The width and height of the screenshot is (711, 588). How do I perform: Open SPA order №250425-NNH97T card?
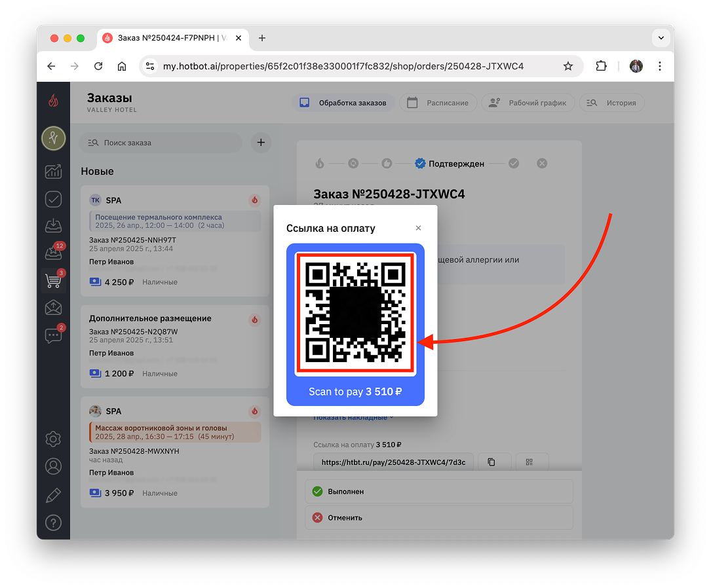[175, 241]
